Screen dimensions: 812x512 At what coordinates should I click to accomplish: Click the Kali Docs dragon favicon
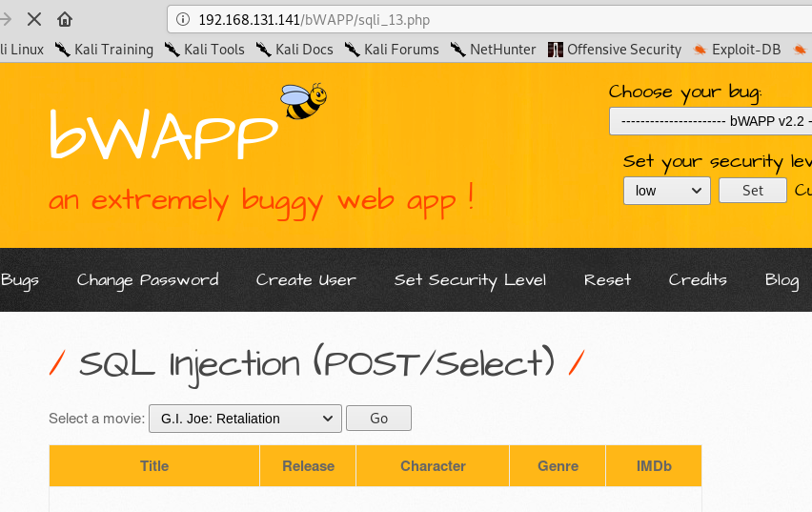click(264, 50)
